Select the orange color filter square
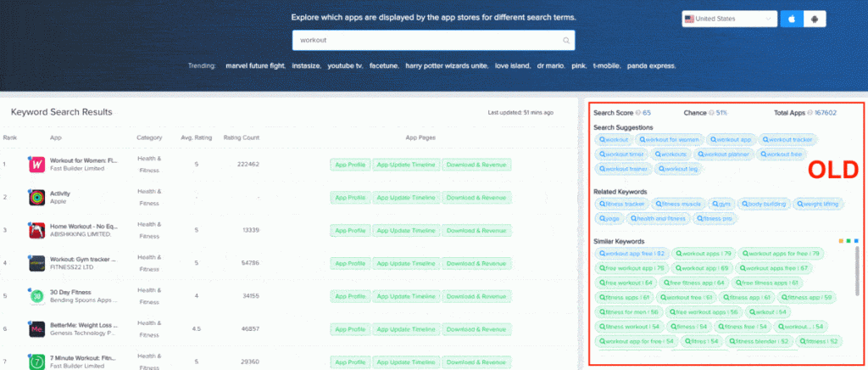The height and width of the screenshot is (370, 868). pyautogui.click(x=841, y=242)
